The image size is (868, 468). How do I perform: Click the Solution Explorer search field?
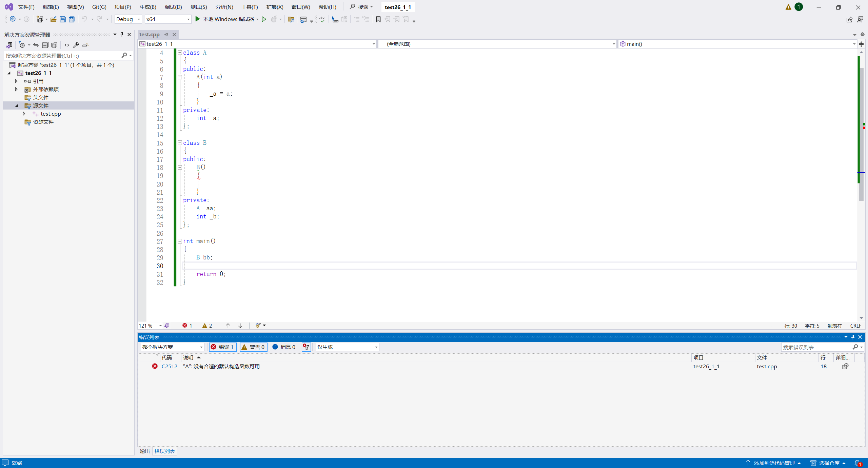pyautogui.click(x=63, y=56)
